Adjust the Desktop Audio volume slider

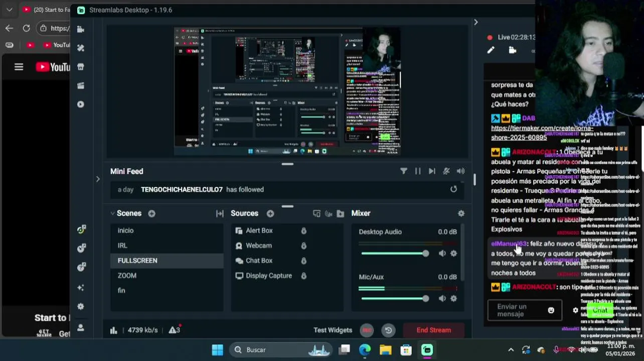395,253
